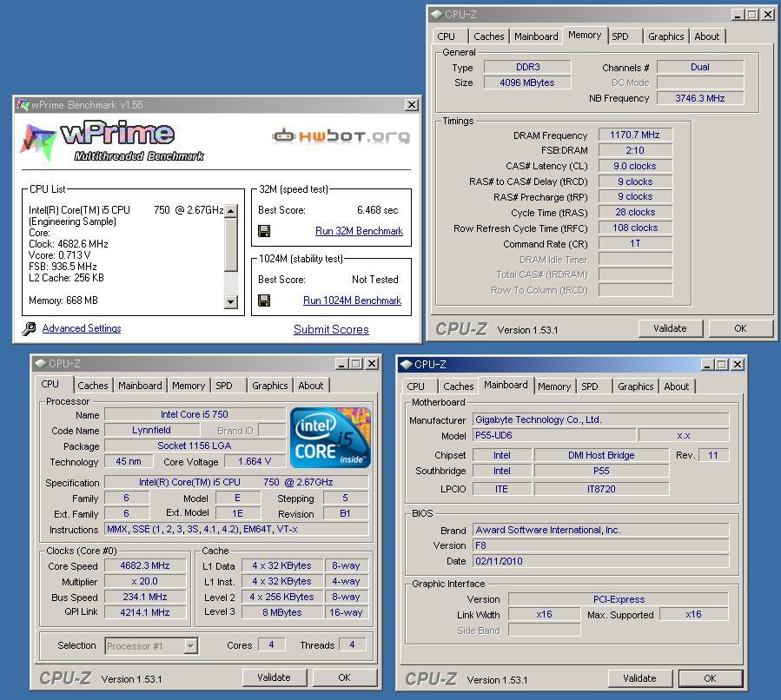
Task: Click the CPU-Z Memory window title icon
Action: (437, 15)
